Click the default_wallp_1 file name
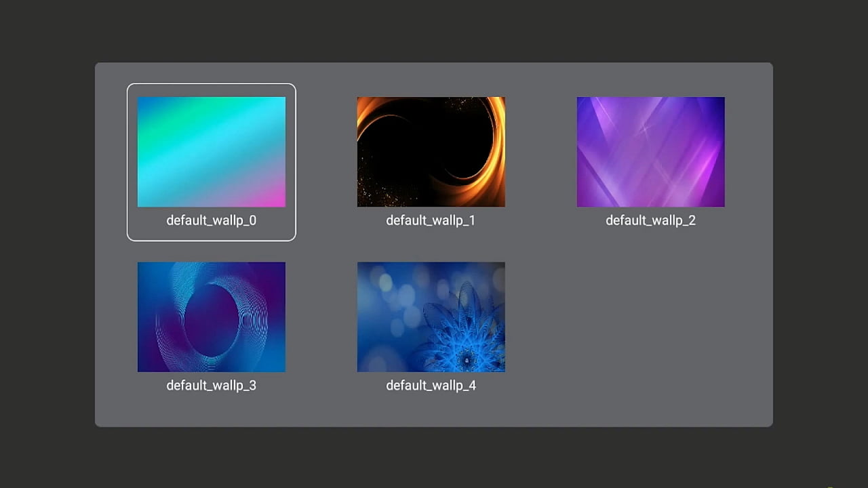This screenshot has height=488, width=868. coord(431,220)
